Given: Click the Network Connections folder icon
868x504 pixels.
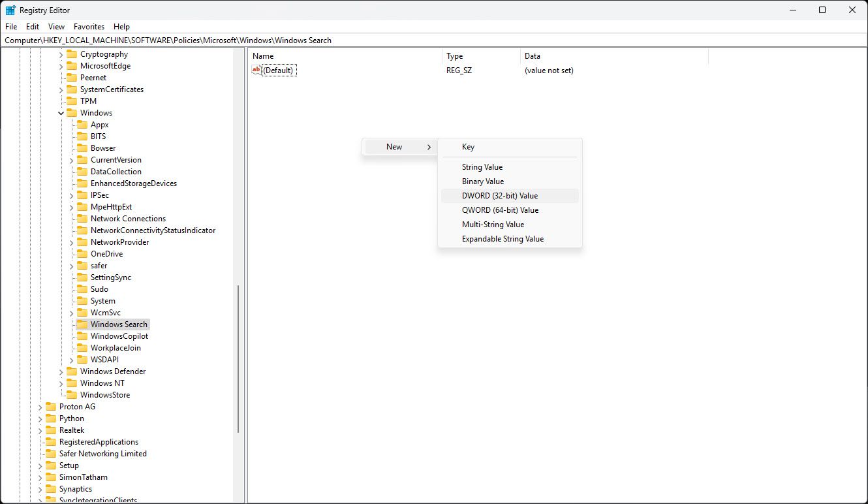Looking at the screenshot, I should pyautogui.click(x=82, y=219).
